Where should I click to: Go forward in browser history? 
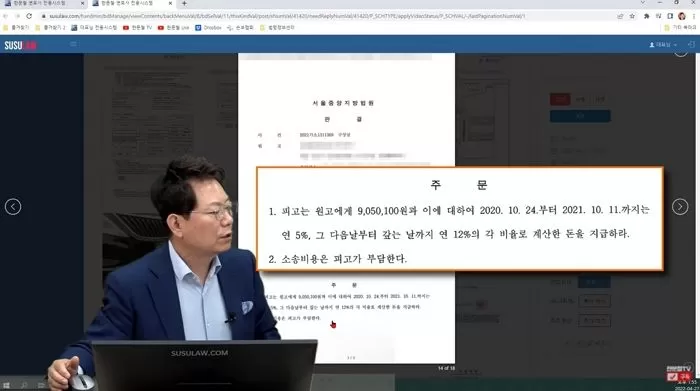click(17, 16)
